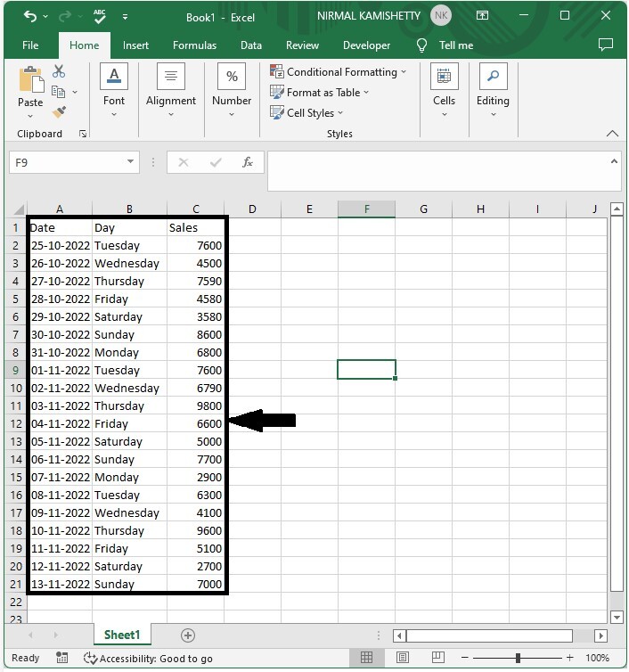Run the Spelling check icon
Image resolution: width=629 pixels, height=672 pixels.
(x=100, y=17)
